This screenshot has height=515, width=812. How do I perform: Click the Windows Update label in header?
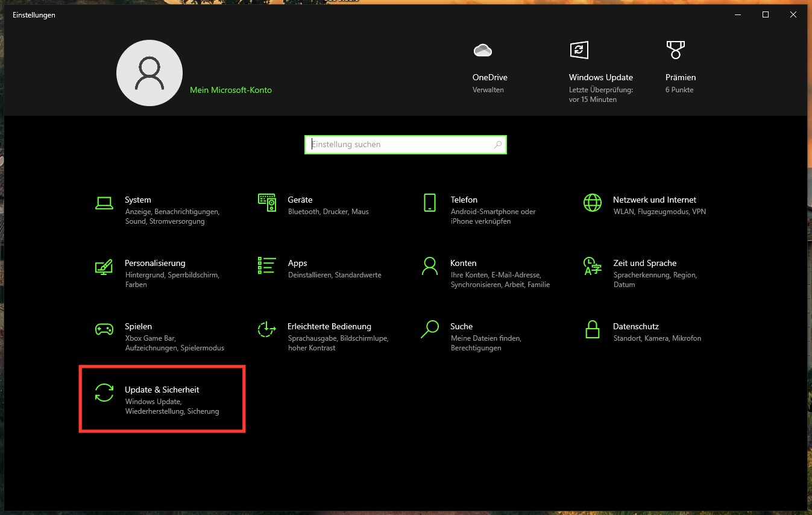point(601,77)
